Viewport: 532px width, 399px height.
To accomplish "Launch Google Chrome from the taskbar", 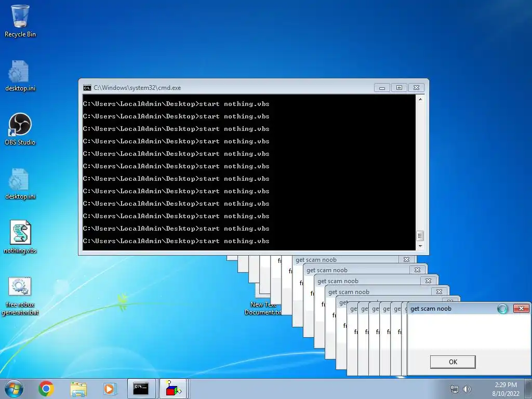I will (46, 389).
